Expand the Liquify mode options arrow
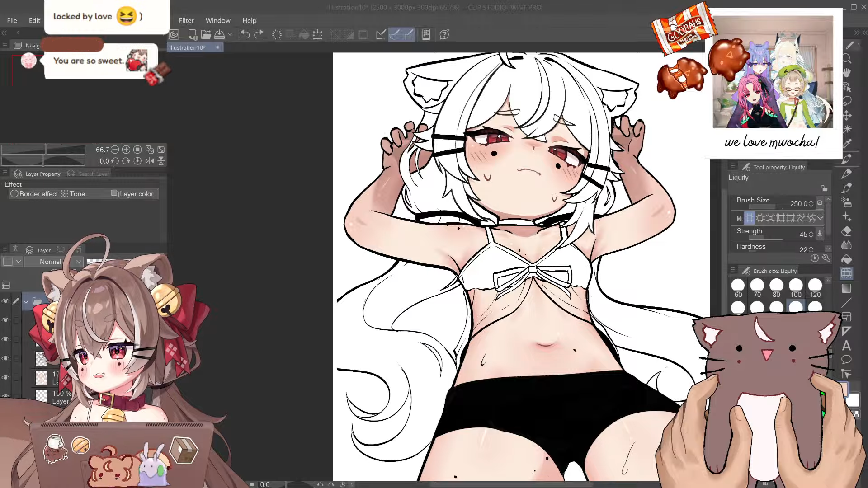 click(x=820, y=218)
